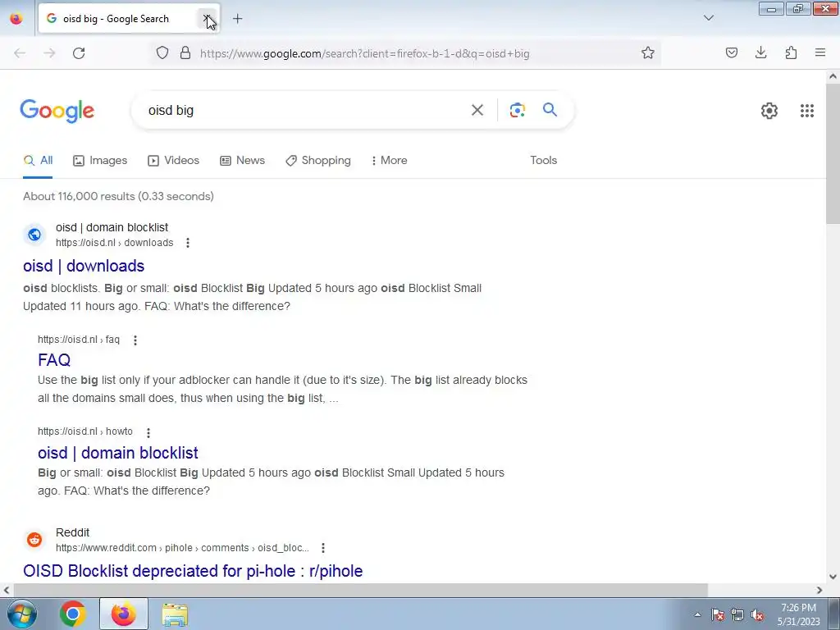Expand the More search filters menu
This screenshot has height=630, width=840.
390,160
